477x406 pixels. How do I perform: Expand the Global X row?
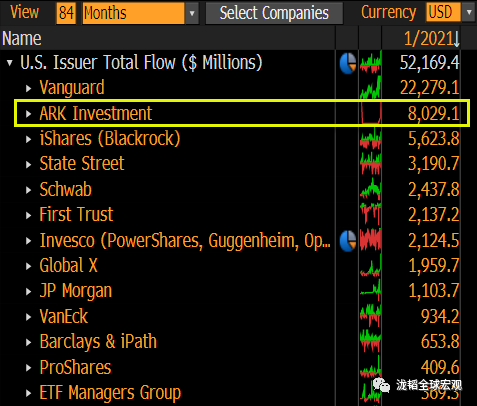click(29, 266)
